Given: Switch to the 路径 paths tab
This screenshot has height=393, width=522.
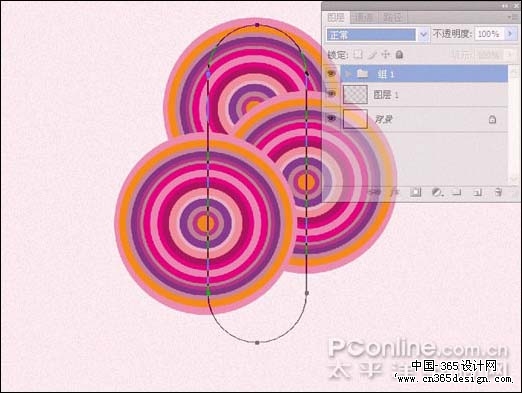Looking at the screenshot, I should tap(392, 18).
